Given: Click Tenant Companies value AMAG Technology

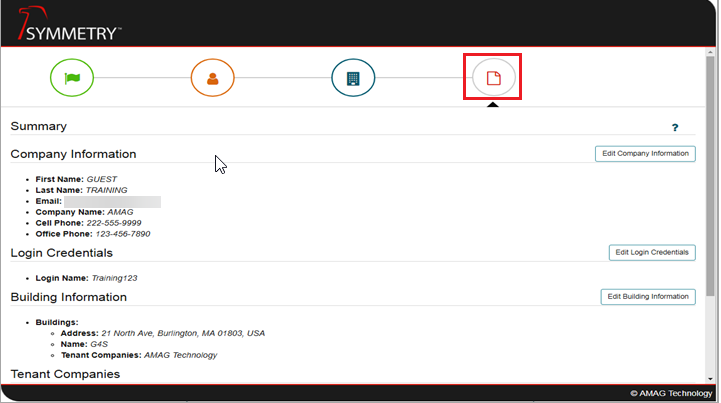Looking at the screenshot, I should click(180, 356).
